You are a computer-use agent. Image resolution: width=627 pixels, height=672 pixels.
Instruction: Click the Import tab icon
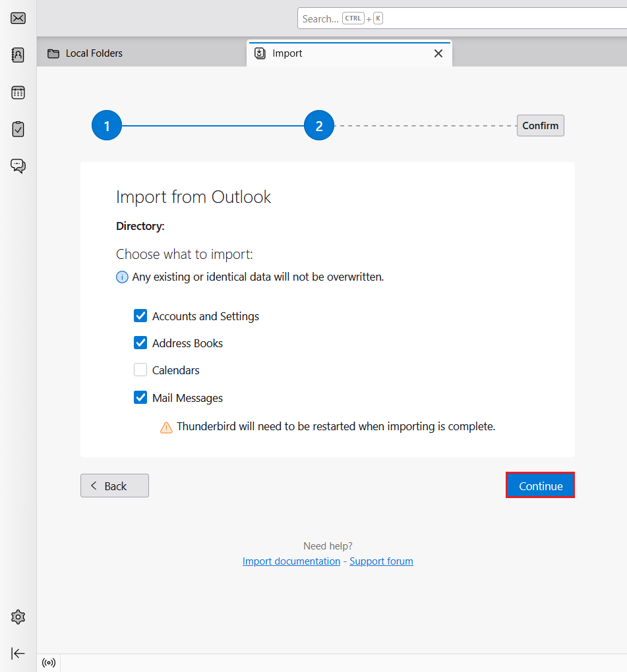point(260,53)
